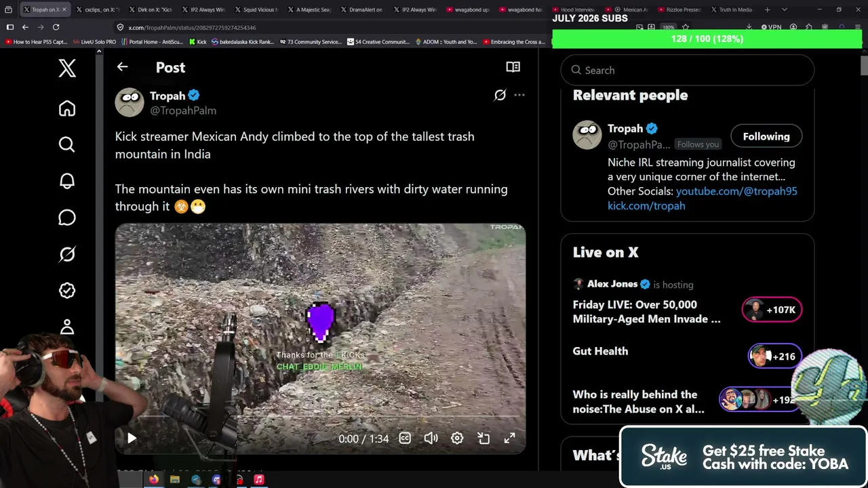868x488 pixels.
Task: Open the music app on taskbar
Action: pos(258,479)
